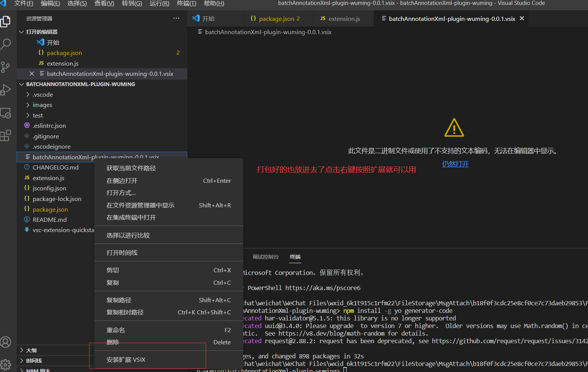Click the VS Code icon beside 开始 in open editors
The height and width of the screenshot is (372, 588).
click(41, 42)
